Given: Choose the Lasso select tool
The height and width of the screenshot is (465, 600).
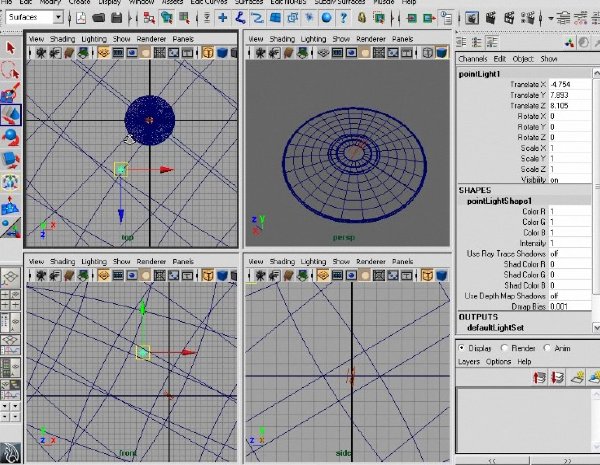Looking at the screenshot, I should click(x=10, y=70).
